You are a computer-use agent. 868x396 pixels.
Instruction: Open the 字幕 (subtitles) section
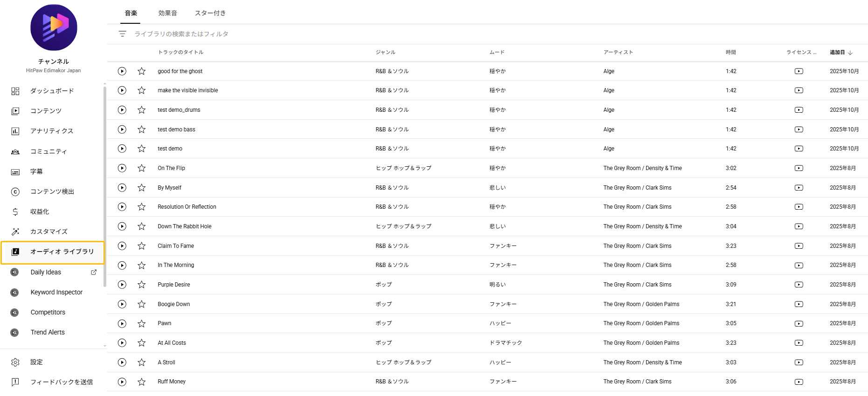(37, 171)
